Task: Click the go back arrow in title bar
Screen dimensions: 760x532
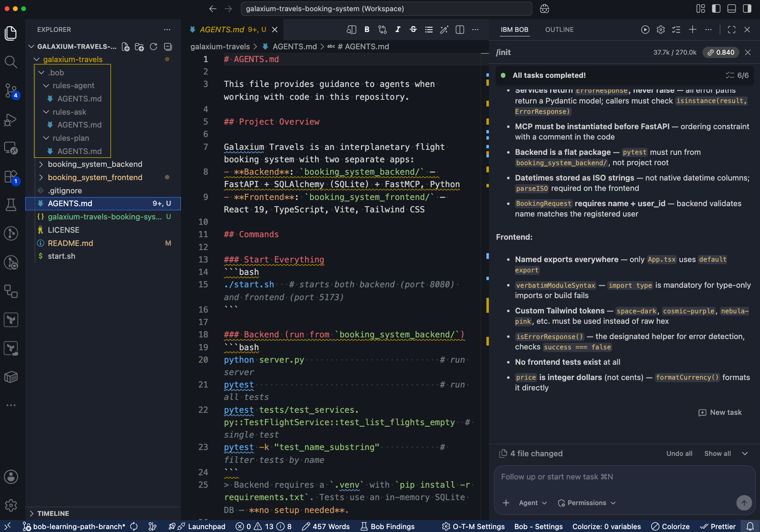Action: tap(213, 9)
